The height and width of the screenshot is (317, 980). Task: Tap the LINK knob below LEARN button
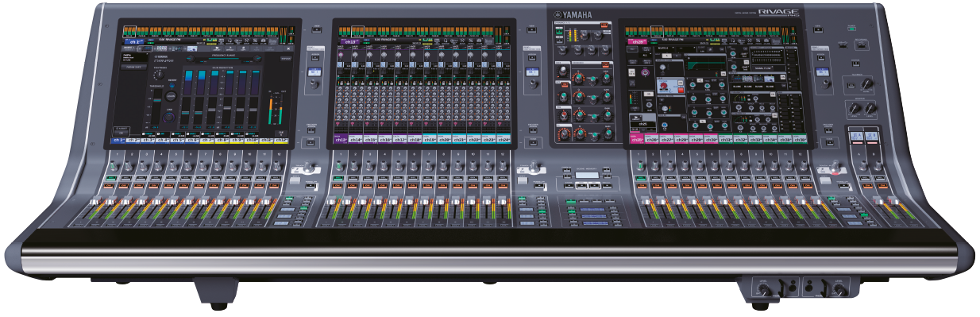(169, 117)
